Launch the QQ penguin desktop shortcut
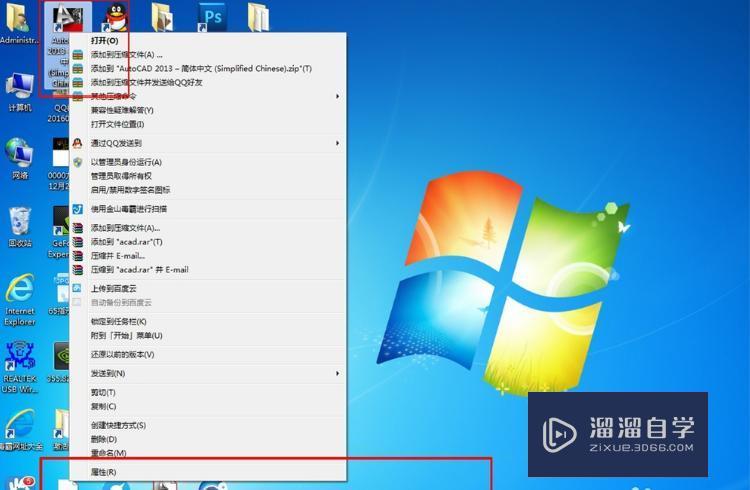Viewport: 750px width, 490px height. click(x=116, y=17)
